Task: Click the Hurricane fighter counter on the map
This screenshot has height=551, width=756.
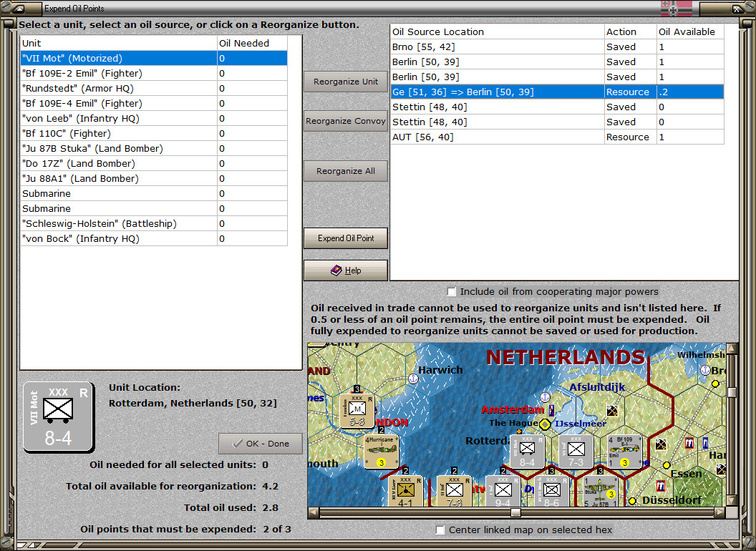Action: (x=381, y=452)
